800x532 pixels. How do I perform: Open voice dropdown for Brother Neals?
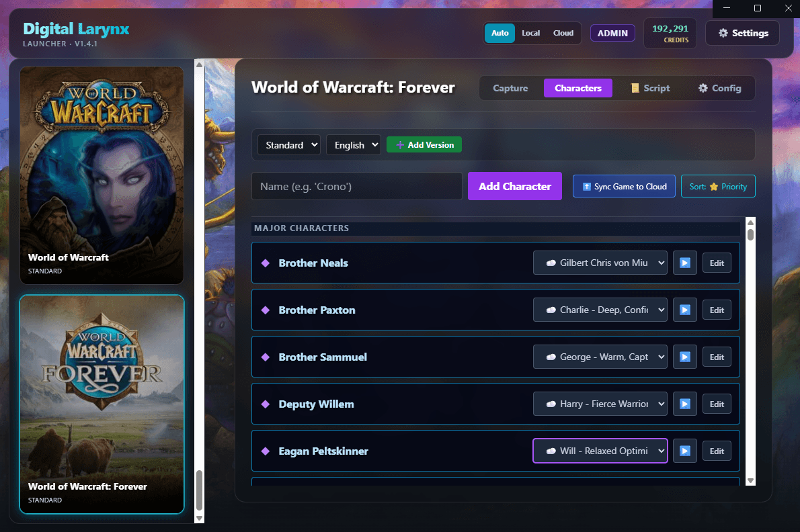[600, 263]
